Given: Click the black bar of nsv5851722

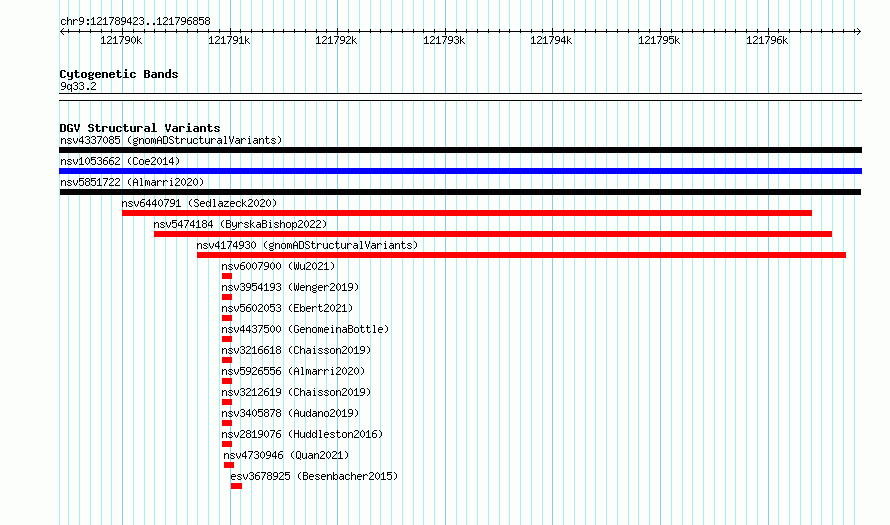Looking at the screenshot, I should click(460, 192).
